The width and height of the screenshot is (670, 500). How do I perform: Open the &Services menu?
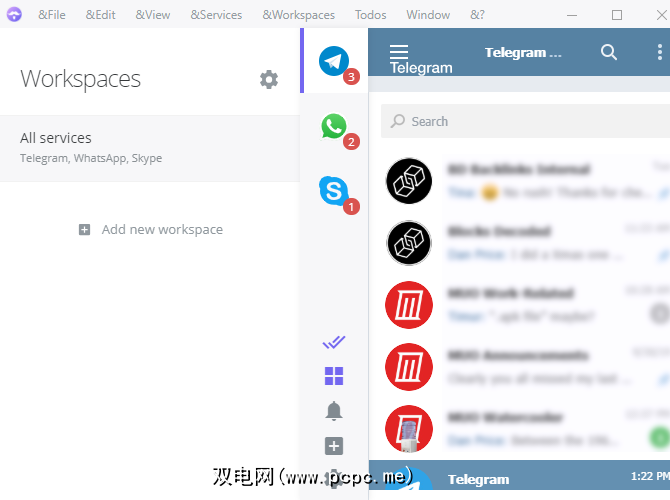[216, 15]
